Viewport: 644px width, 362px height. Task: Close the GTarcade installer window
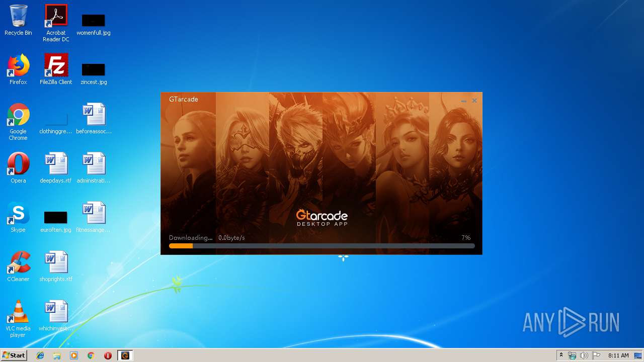[x=474, y=101]
